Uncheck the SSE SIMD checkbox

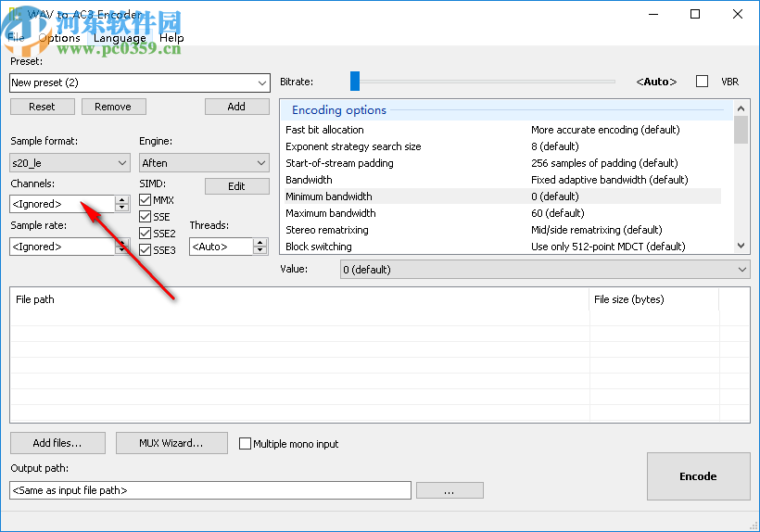tap(145, 217)
